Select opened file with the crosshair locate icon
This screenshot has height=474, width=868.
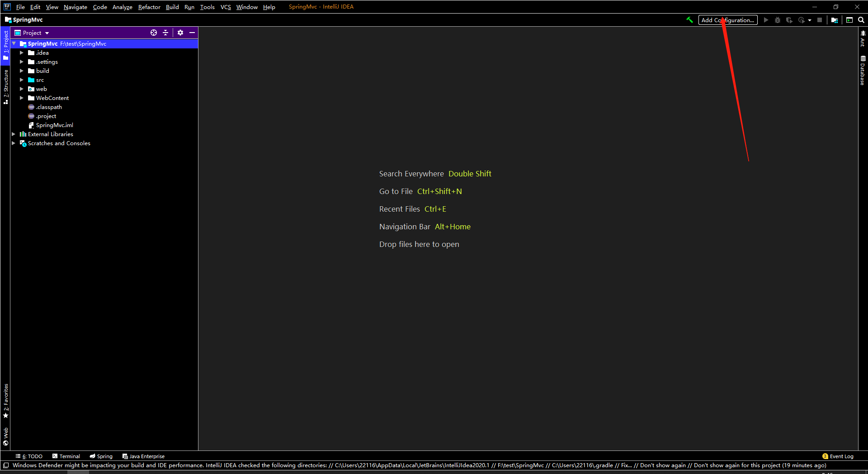pos(154,33)
